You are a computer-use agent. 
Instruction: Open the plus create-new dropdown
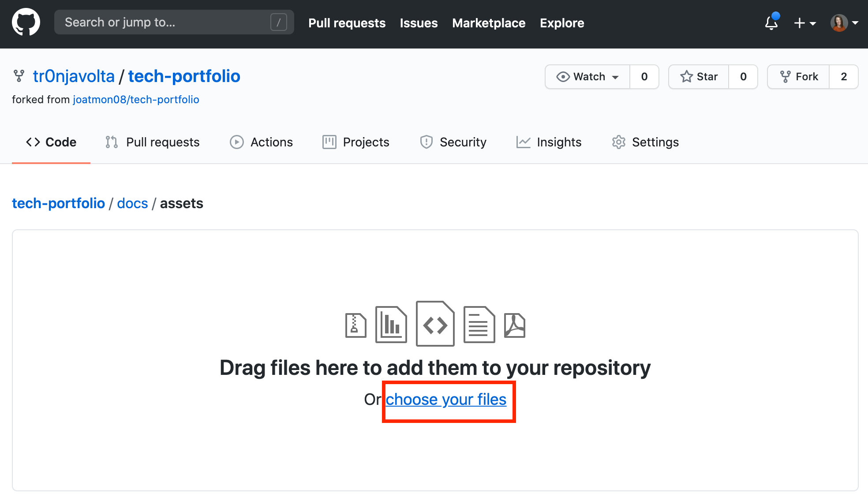(804, 23)
